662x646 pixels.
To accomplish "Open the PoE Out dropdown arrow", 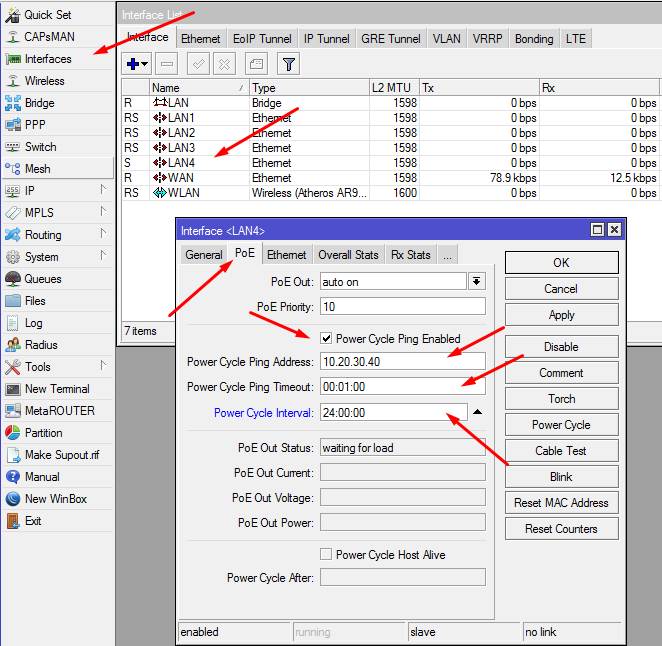I will [x=477, y=282].
